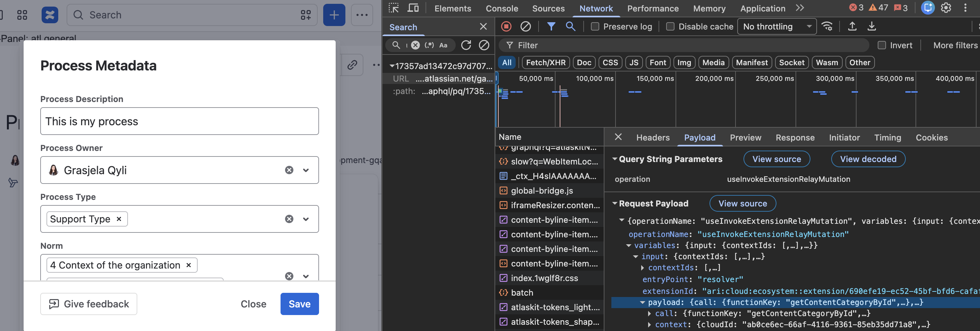This screenshot has height=331, width=980.
Task: Switch to the Application tab
Action: (x=762, y=8)
